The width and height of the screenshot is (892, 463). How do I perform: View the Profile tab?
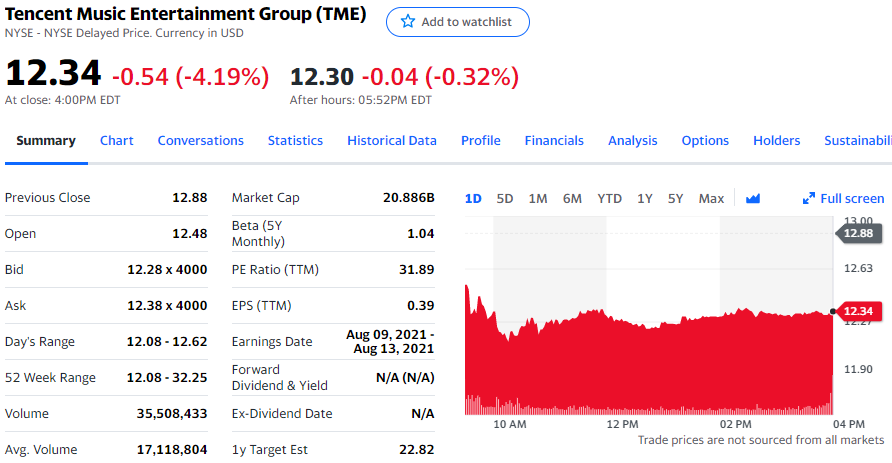tap(481, 140)
